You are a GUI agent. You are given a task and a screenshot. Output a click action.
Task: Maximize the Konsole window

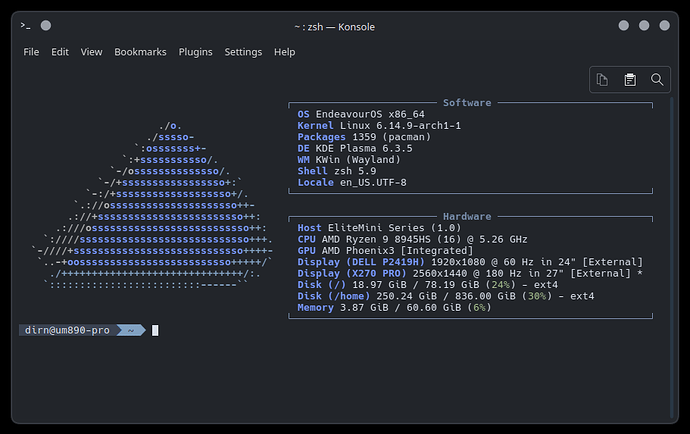[644, 26]
